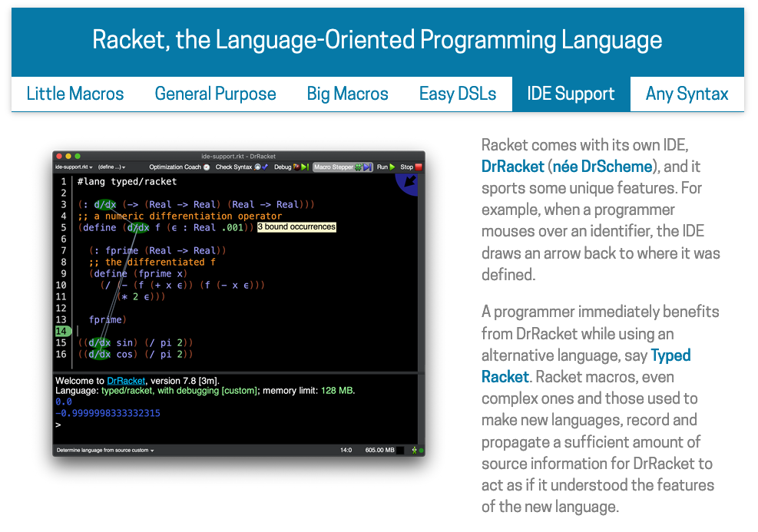Open the Easy DSLs tab
Screen dimensions: 758x532
(x=458, y=94)
